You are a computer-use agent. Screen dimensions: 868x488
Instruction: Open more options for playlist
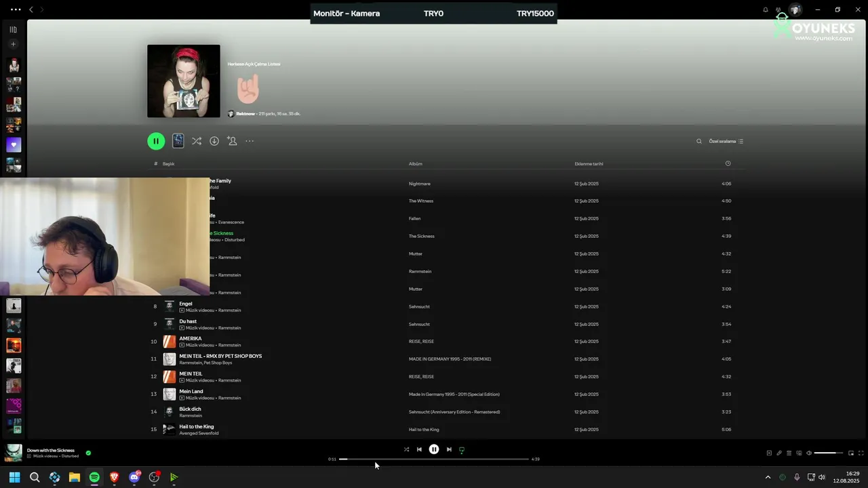[250, 141]
